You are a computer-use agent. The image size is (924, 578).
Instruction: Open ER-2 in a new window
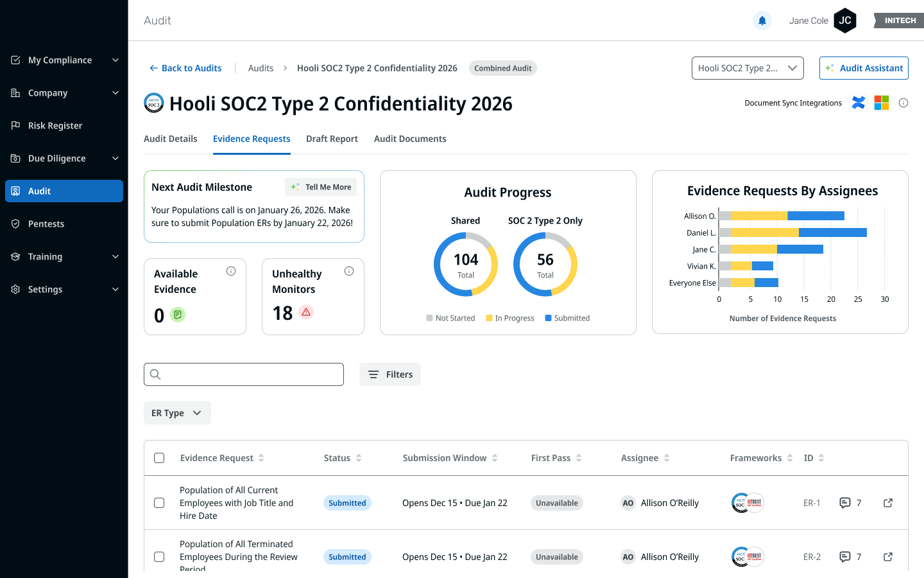888,557
